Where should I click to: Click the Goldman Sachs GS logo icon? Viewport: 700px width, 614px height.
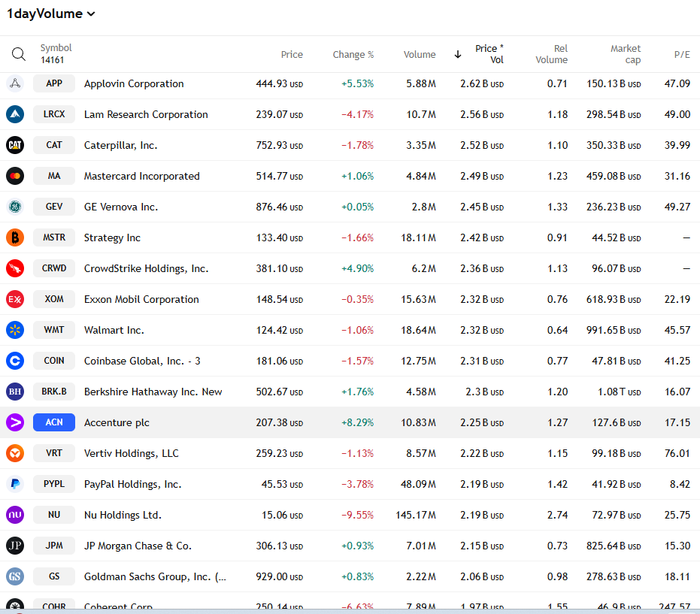pos(15,576)
